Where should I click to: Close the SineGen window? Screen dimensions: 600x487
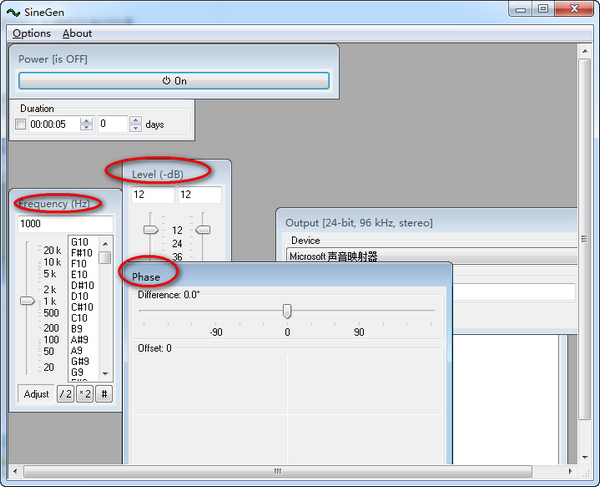(574, 9)
